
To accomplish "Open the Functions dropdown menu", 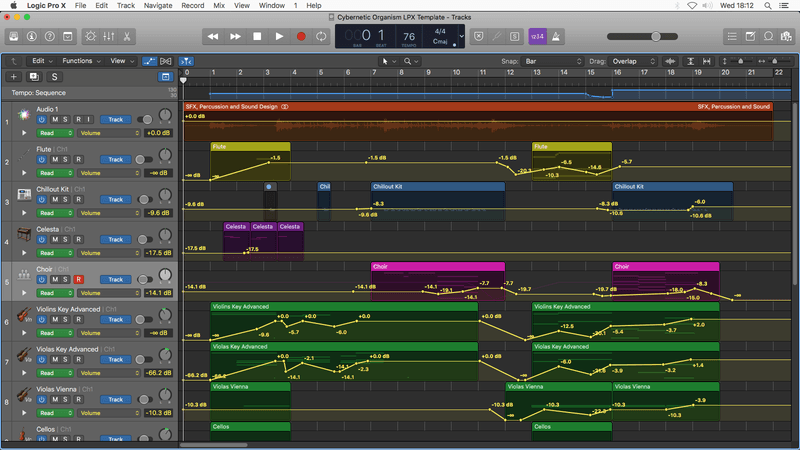I will pyautogui.click(x=82, y=61).
